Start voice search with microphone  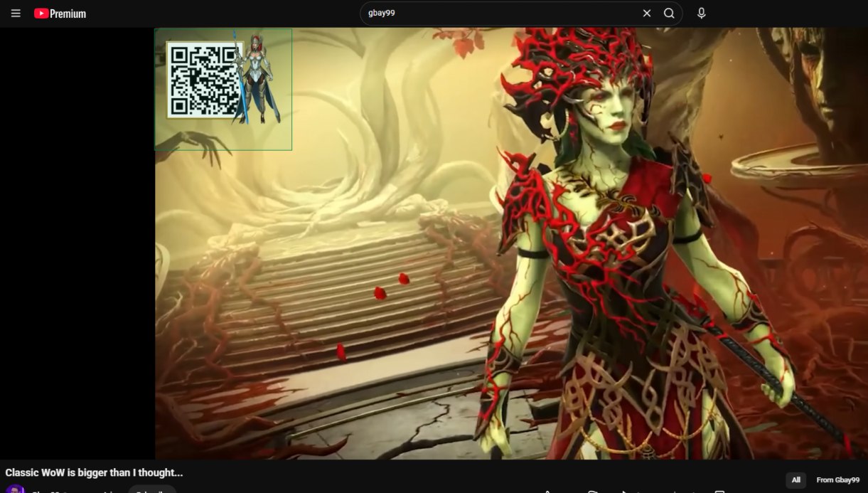702,14
